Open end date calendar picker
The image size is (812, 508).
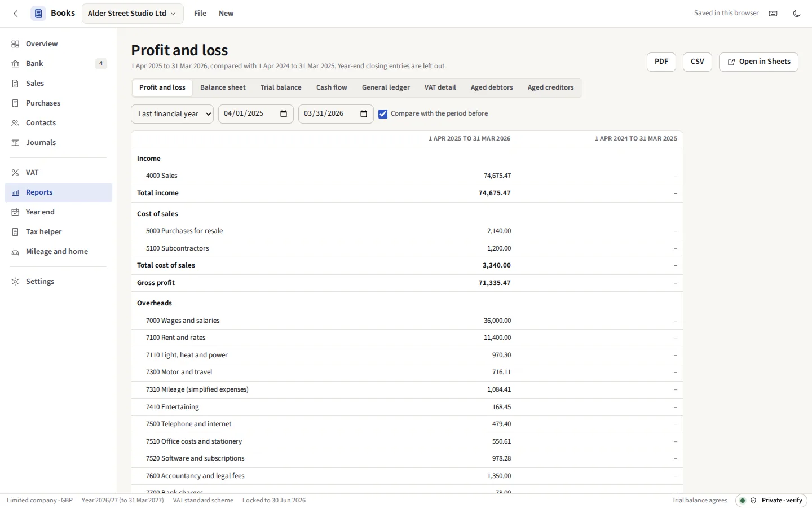[x=364, y=114]
